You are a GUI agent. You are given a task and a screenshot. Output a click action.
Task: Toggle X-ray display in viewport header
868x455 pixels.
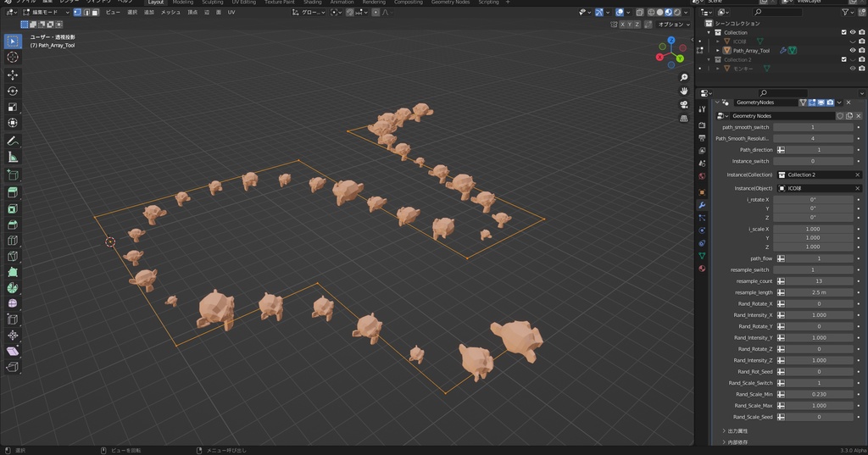tap(639, 12)
